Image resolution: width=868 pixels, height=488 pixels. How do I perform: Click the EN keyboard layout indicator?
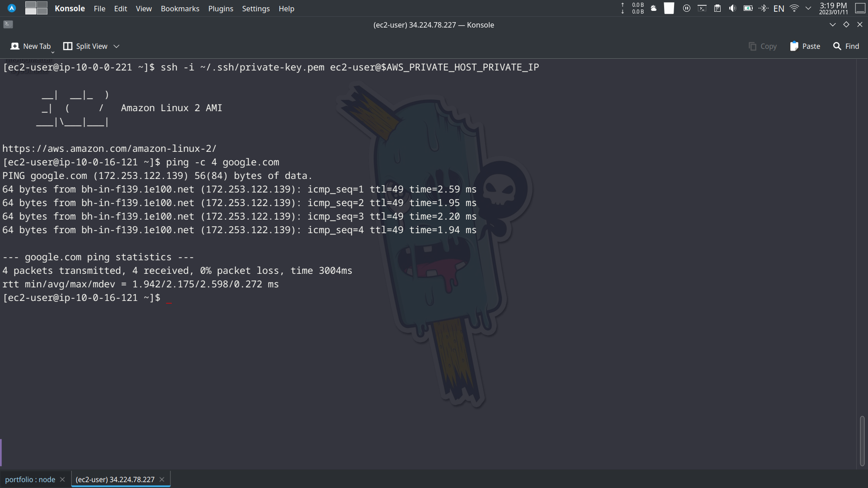coord(778,9)
